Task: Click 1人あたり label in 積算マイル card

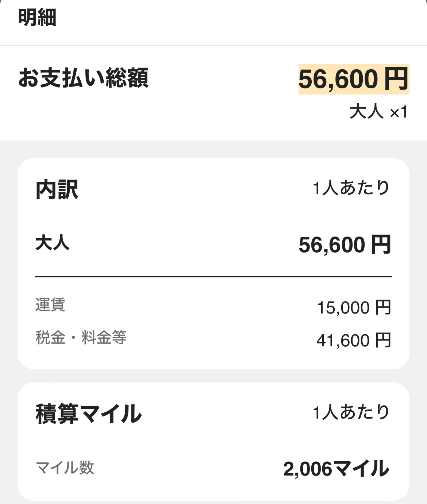Action: [x=351, y=412]
